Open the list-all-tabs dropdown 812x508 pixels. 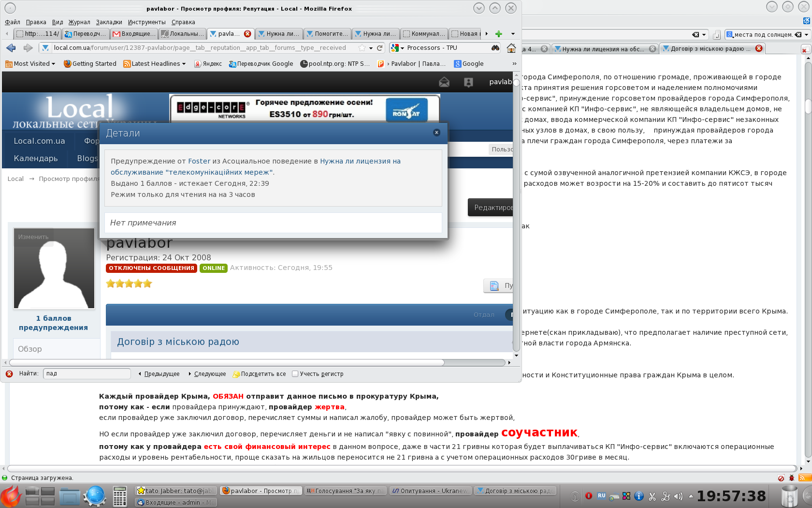pos(513,34)
